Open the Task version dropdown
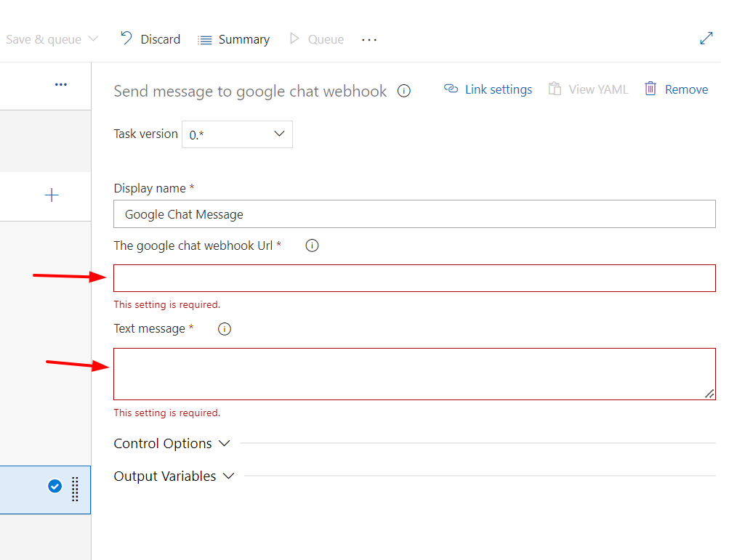 point(238,134)
